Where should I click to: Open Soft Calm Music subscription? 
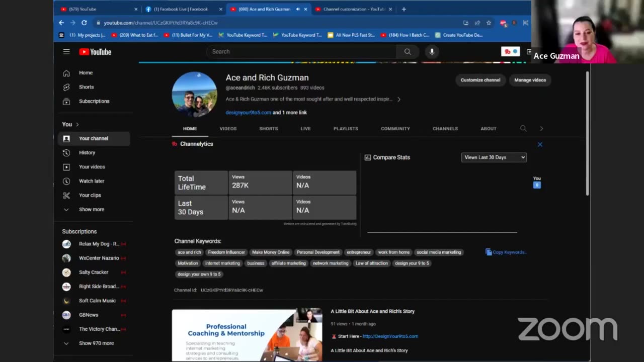click(x=94, y=301)
